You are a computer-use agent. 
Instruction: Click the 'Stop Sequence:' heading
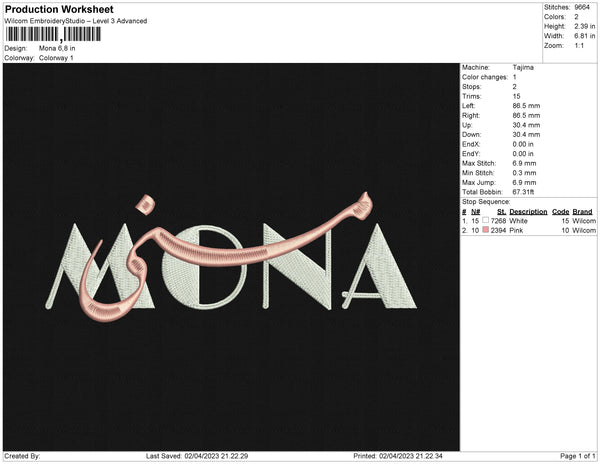coord(486,202)
